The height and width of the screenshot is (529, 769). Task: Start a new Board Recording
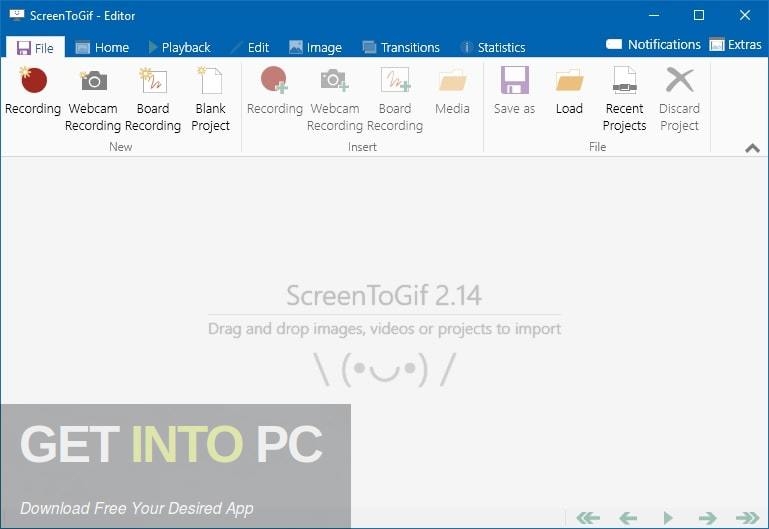point(153,100)
